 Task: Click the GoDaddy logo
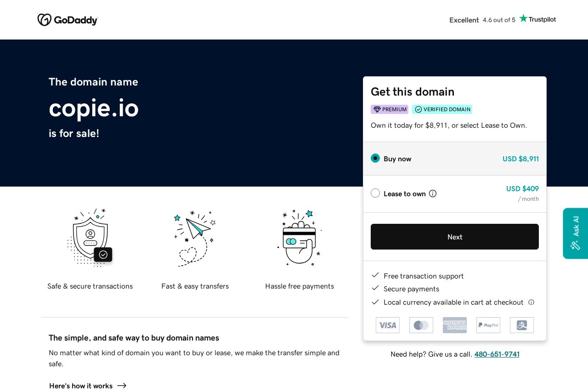click(x=67, y=20)
